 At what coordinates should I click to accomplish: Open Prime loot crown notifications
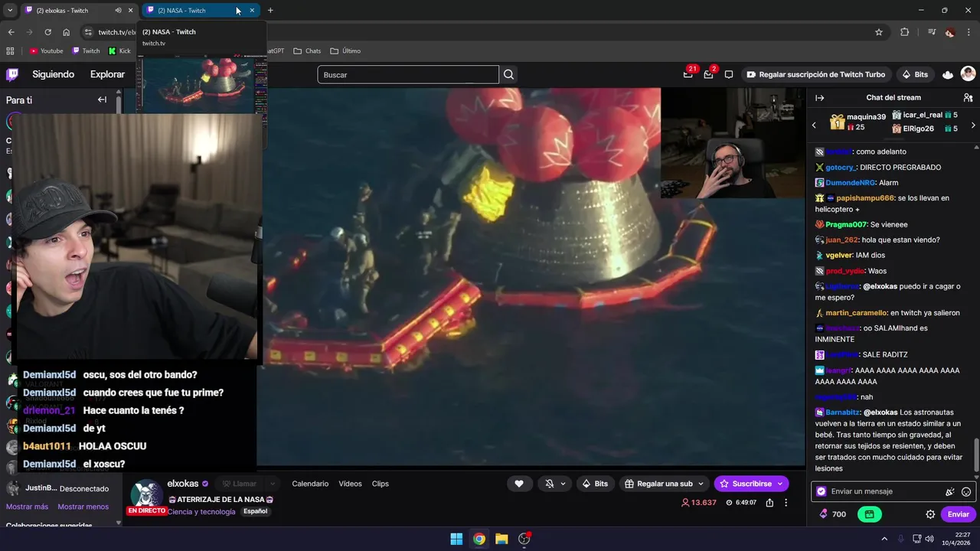click(x=688, y=74)
